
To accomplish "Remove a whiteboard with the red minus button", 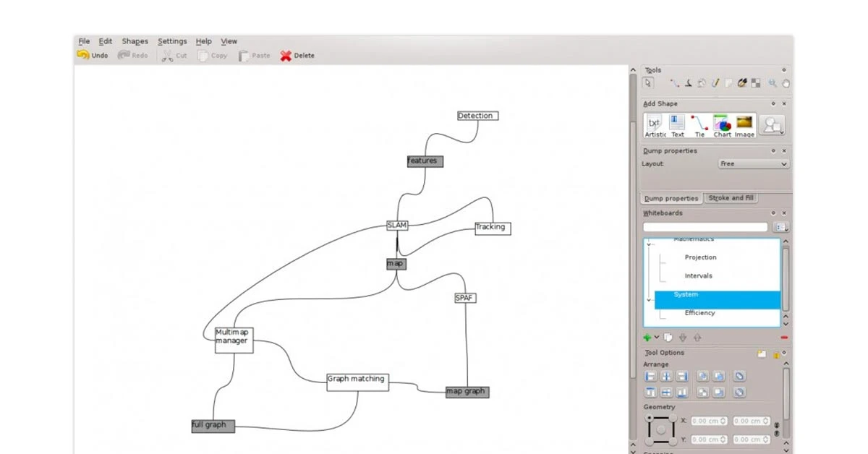I will tap(784, 337).
